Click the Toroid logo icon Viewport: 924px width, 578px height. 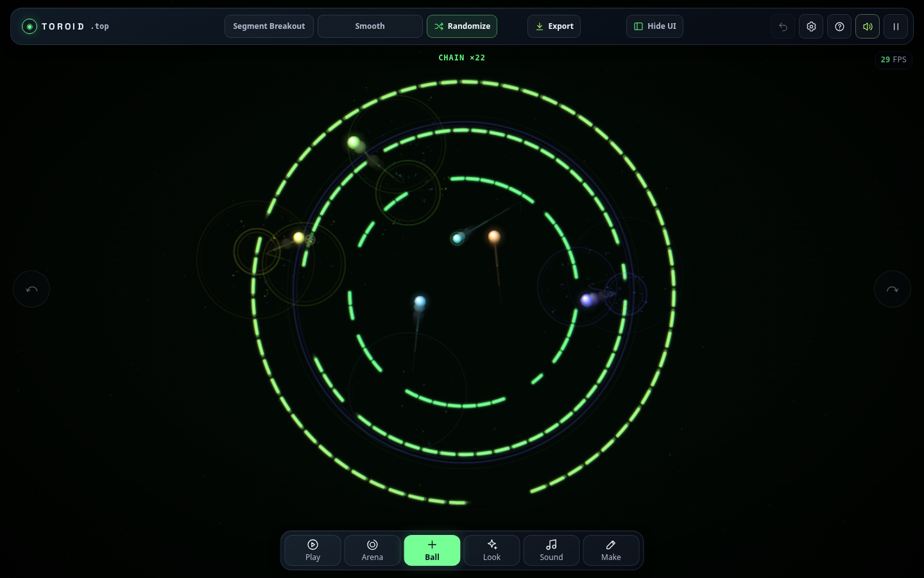point(30,26)
